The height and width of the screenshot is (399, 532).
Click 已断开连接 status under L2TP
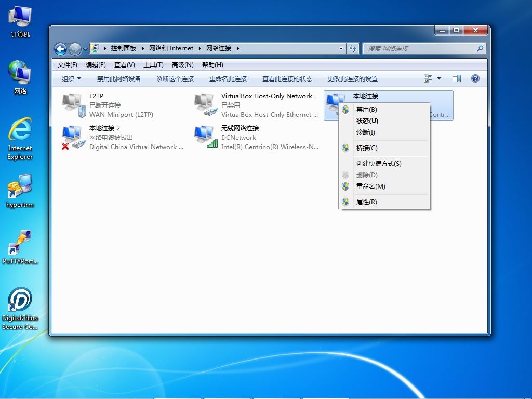(105, 105)
